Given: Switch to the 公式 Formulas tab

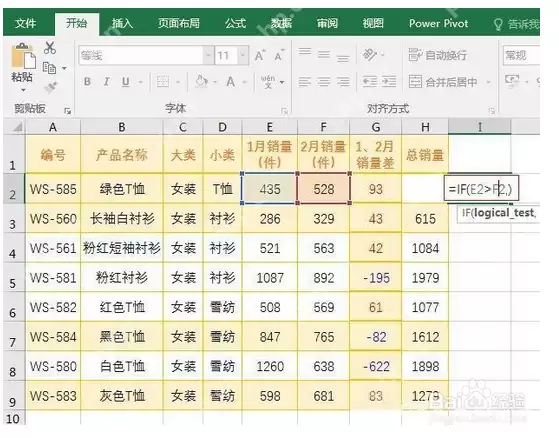Looking at the screenshot, I should click(236, 24).
